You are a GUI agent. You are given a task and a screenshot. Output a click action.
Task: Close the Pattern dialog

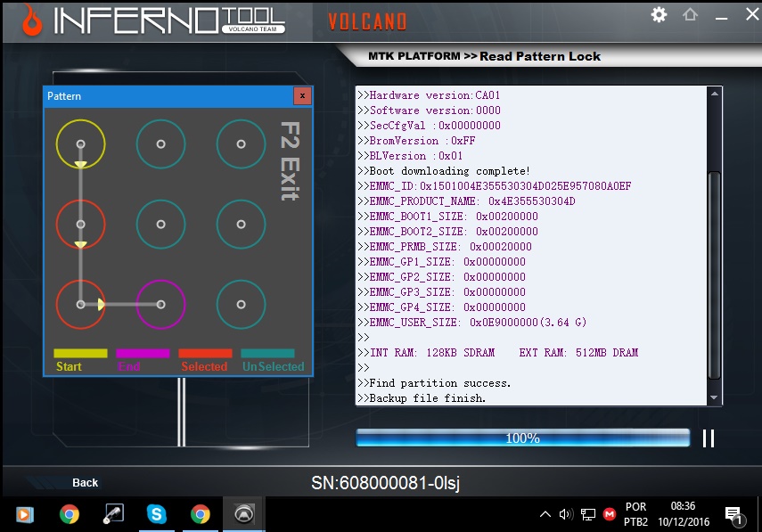[x=302, y=95]
